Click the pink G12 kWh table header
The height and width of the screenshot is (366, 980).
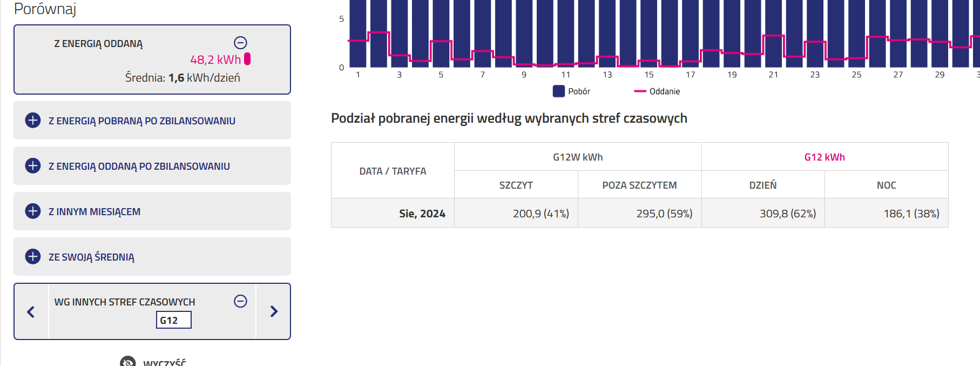[x=824, y=157]
